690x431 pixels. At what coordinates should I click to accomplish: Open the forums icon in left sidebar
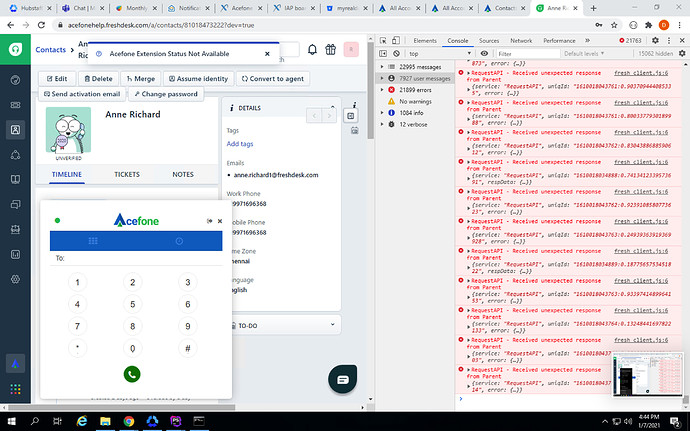tap(15, 204)
